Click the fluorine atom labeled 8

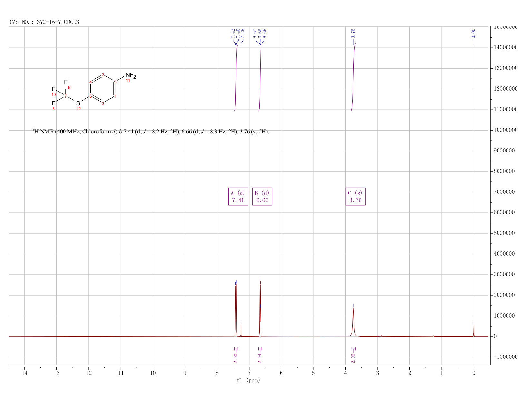coord(54,103)
